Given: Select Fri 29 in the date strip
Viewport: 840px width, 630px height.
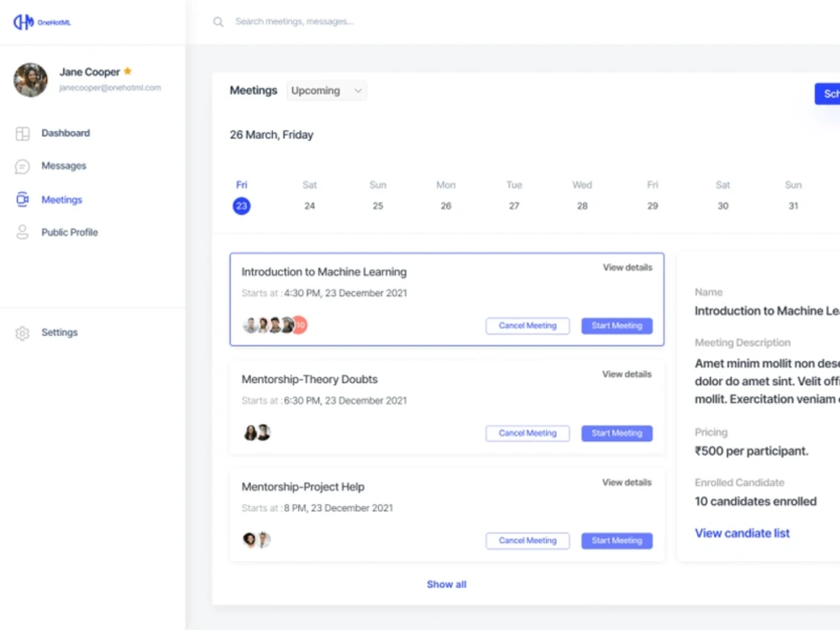Looking at the screenshot, I should coord(653,196).
